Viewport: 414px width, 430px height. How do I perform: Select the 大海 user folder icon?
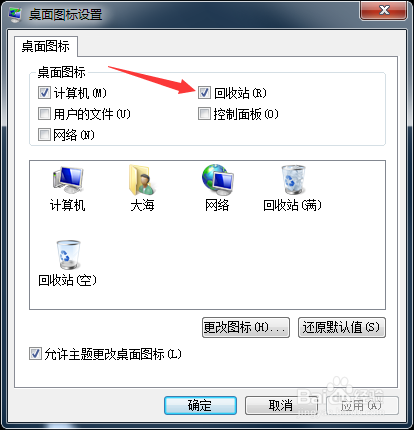tap(142, 180)
